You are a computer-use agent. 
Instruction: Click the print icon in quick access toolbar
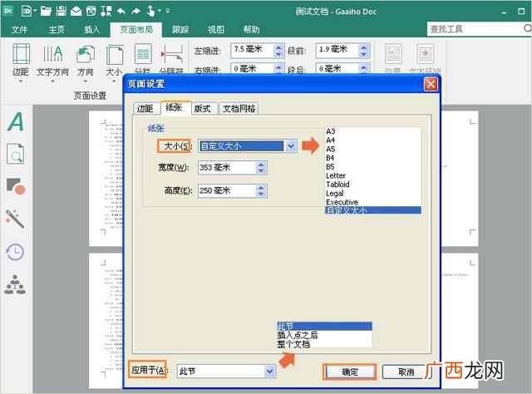pyautogui.click(x=91, y=11)
